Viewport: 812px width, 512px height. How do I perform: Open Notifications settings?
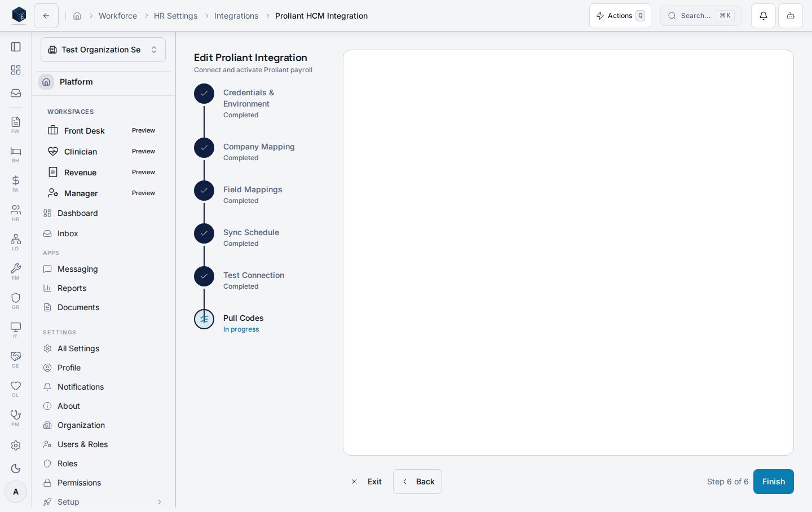click(x=103, y=387)
